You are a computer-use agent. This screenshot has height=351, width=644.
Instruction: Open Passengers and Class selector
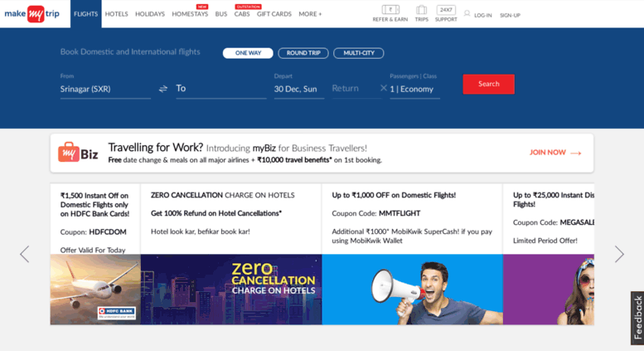pyautogui.click(x=414, y=89)
